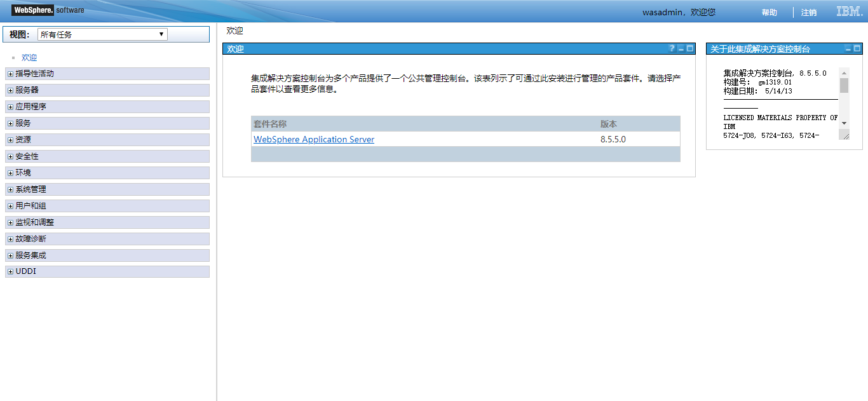Click the about text box scrollbar thumb
The height and width of the screenshot is (401, 868).
click(844, 85)
